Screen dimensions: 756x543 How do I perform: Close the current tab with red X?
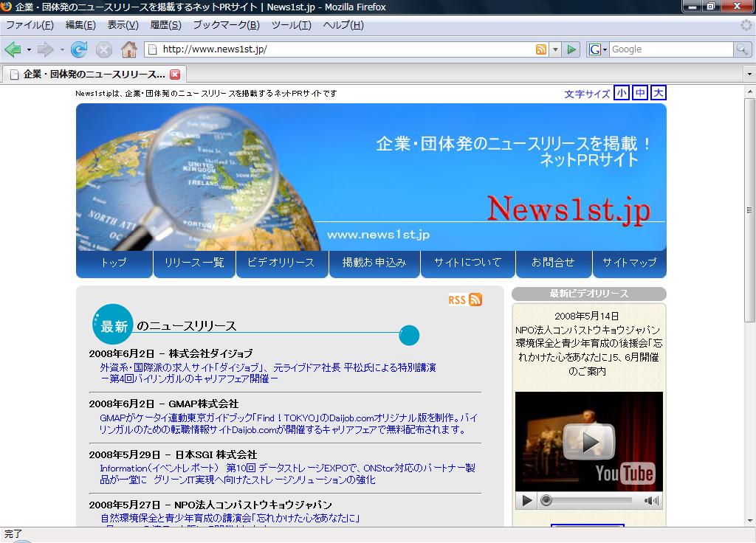point(175,75)
